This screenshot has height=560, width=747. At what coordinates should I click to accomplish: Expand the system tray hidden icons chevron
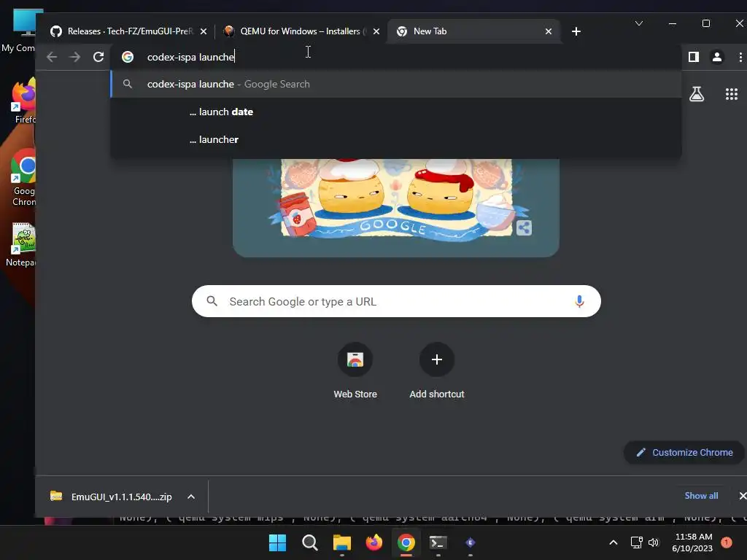tap(613, 542)
